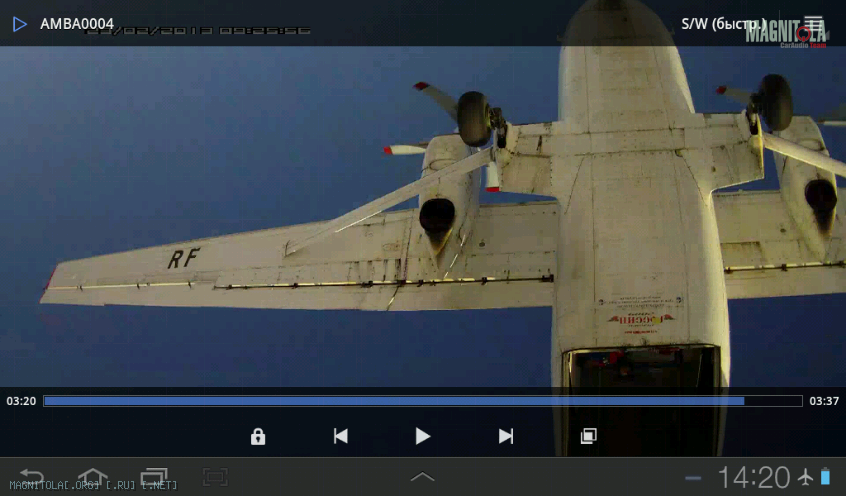Expand the bottom bar up chevron
The height and width of the screenshot is (496, 846).
coord(422,476)
